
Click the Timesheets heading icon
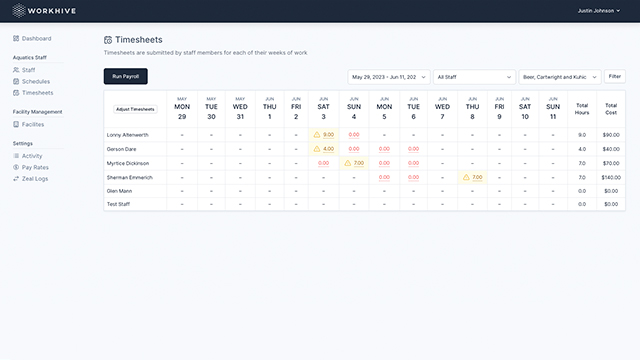[108, 40]
